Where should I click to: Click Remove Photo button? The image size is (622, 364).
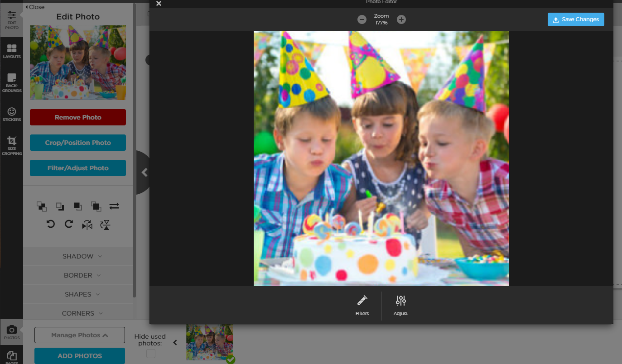coord(78,117)
